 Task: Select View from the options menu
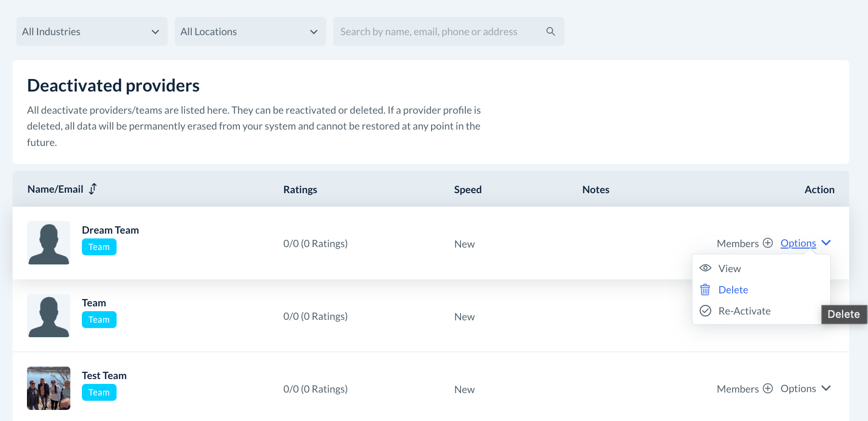coord(729,268)
